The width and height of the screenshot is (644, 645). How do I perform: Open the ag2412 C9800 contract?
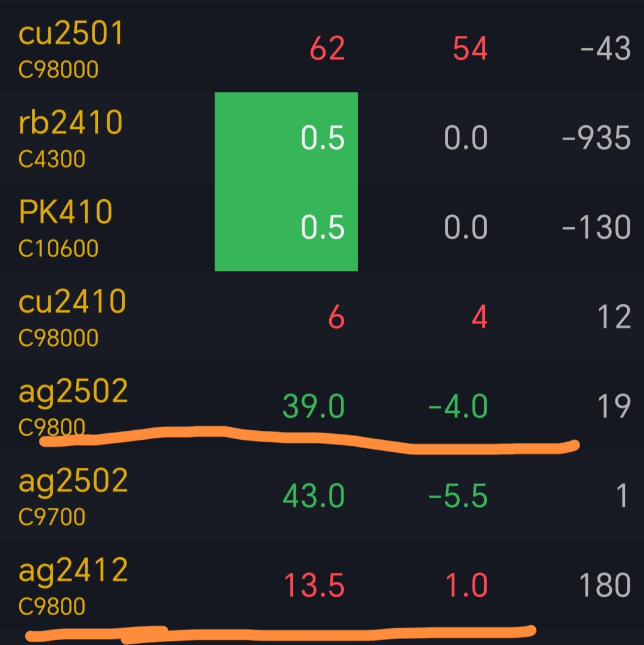(x=73, y=585)
